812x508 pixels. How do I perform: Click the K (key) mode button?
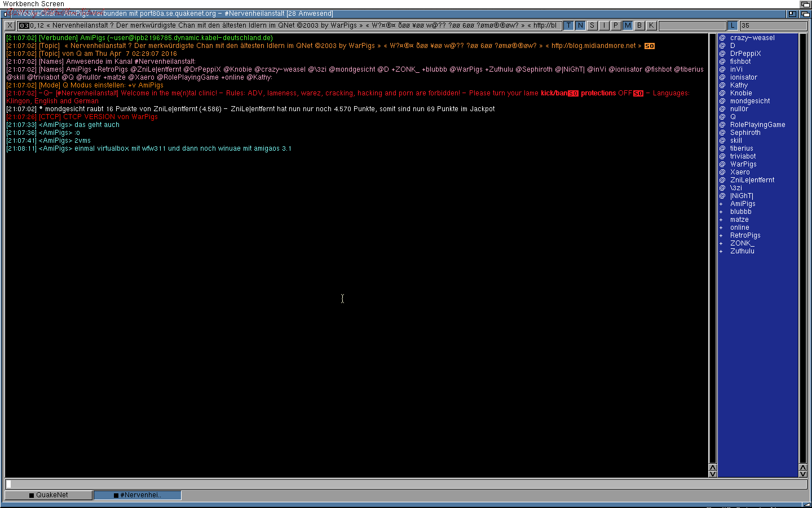[651, 25]
